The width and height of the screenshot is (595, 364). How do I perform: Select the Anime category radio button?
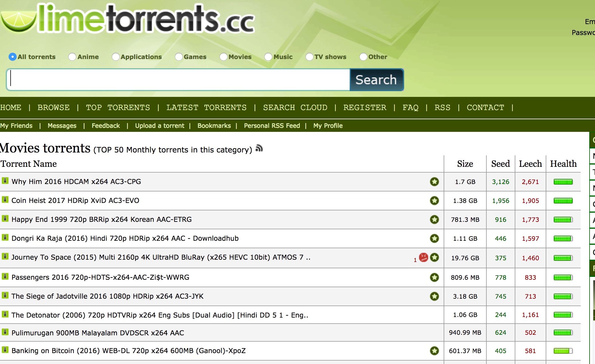click(72, 57)
